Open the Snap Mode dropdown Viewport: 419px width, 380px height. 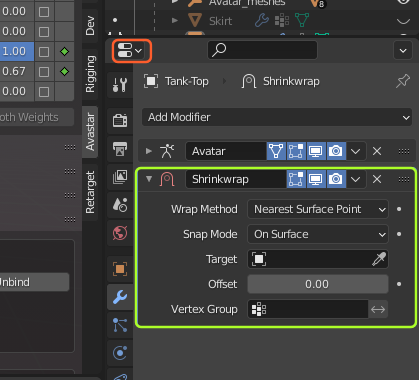pos(318,234)
